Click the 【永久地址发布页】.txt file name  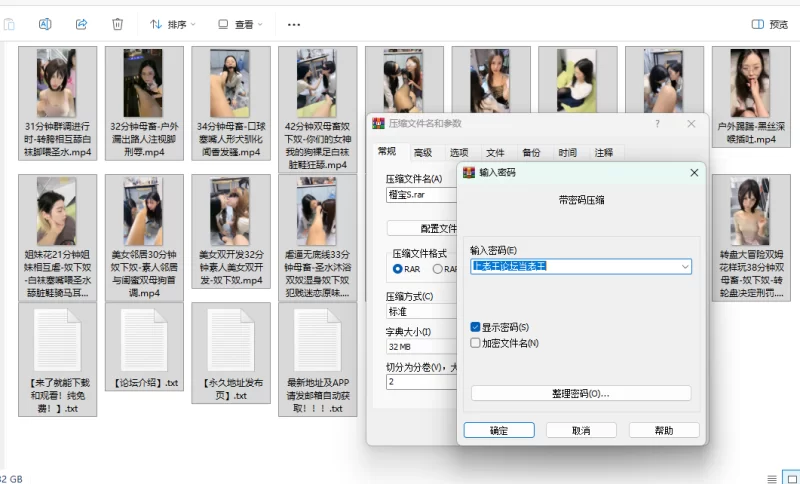[231, 389]
